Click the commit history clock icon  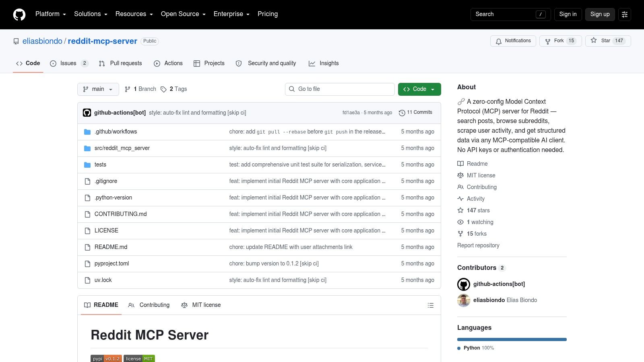[x=402, y=113]
